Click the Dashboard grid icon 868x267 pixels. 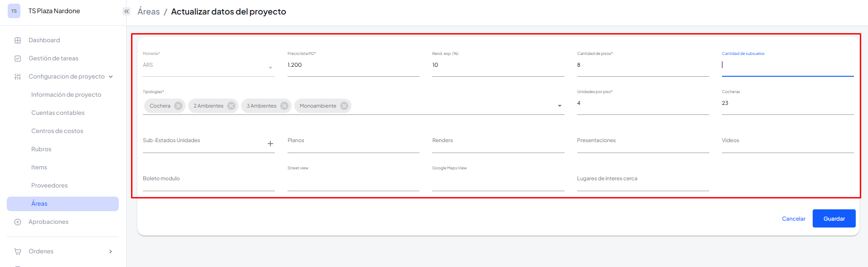tap(18, 40)
